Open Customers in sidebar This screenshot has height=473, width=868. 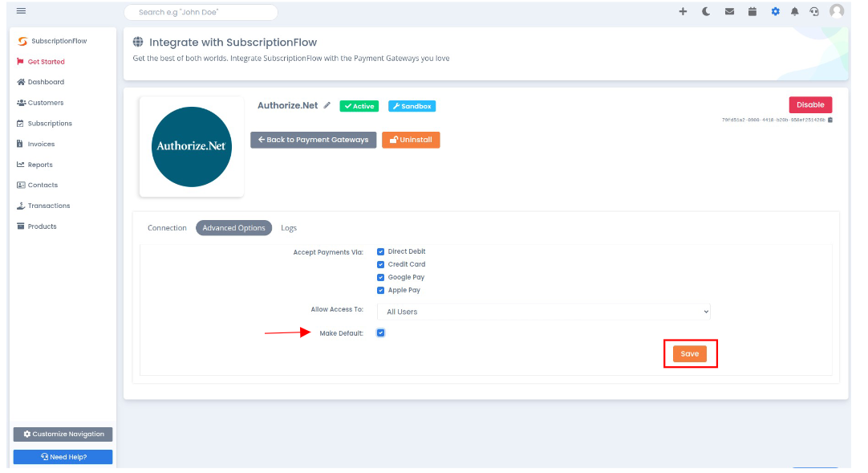point(41,104)
